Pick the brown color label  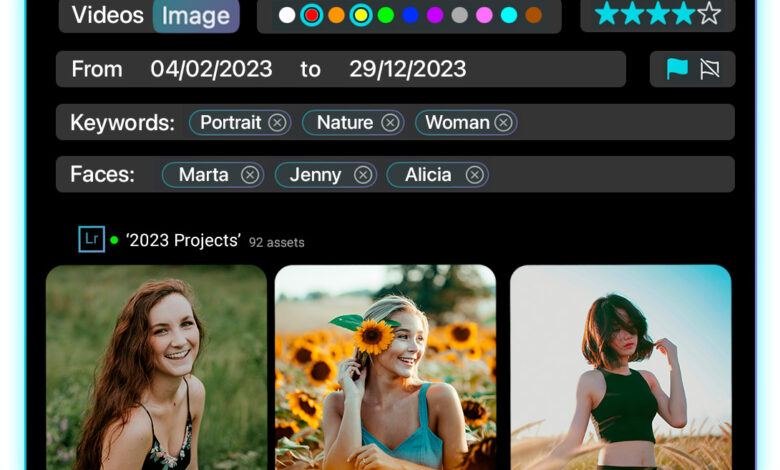coord(534,15)
